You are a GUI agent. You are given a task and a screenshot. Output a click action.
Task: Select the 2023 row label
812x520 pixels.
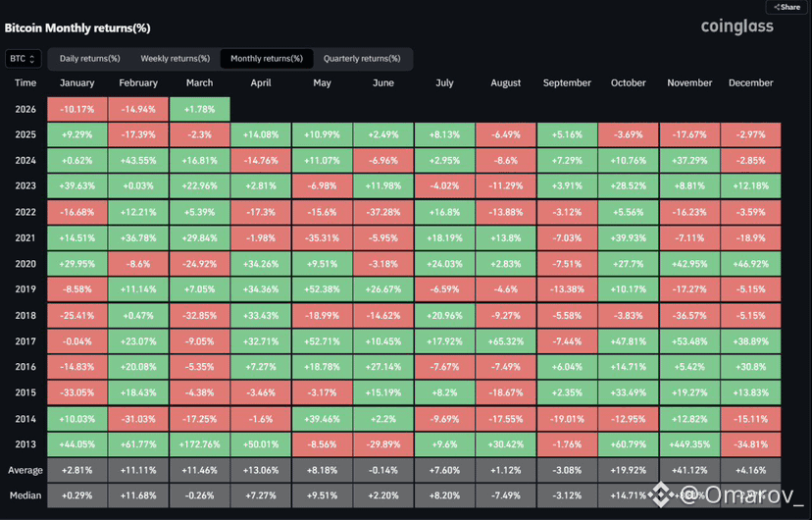[25, 186]
